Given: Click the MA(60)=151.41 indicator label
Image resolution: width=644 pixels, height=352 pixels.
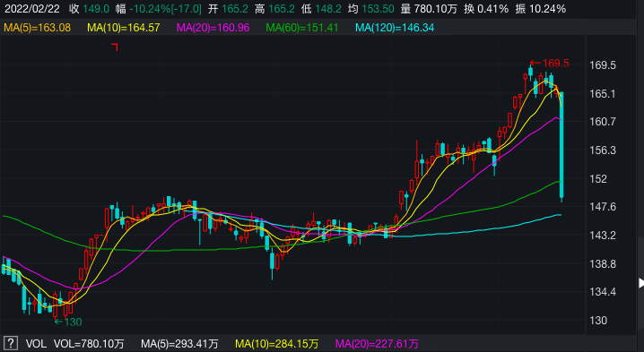Looking at the screenshot, I should pyautogui.click(x=302, y=28).
